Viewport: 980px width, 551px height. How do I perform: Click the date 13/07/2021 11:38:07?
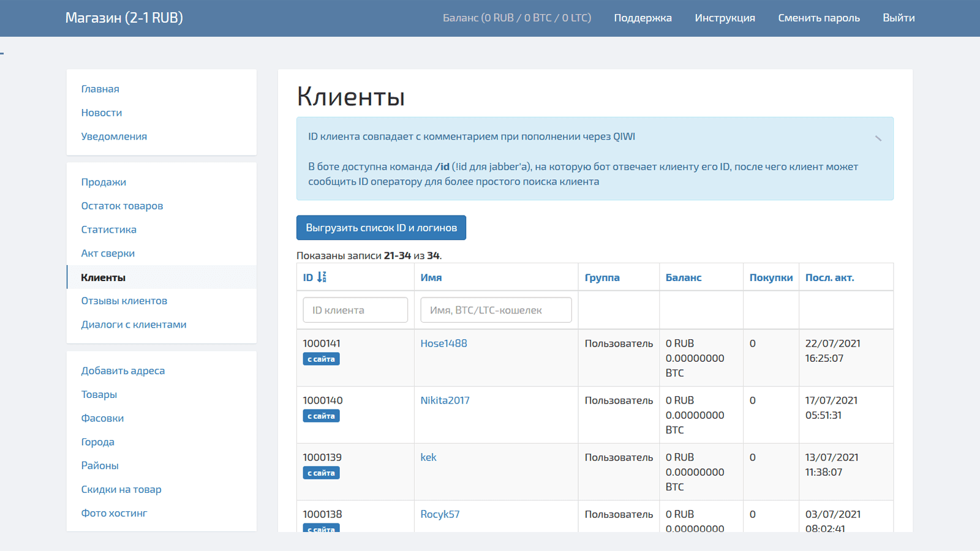pyautogui.click(x=832, y=465)
